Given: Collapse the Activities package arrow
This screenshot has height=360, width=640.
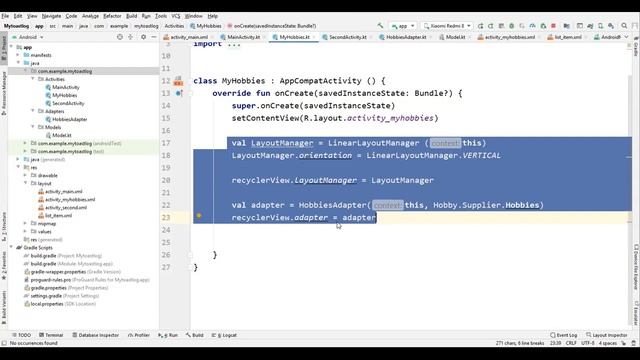Looking at the screenshot, I should pos(33,79).
